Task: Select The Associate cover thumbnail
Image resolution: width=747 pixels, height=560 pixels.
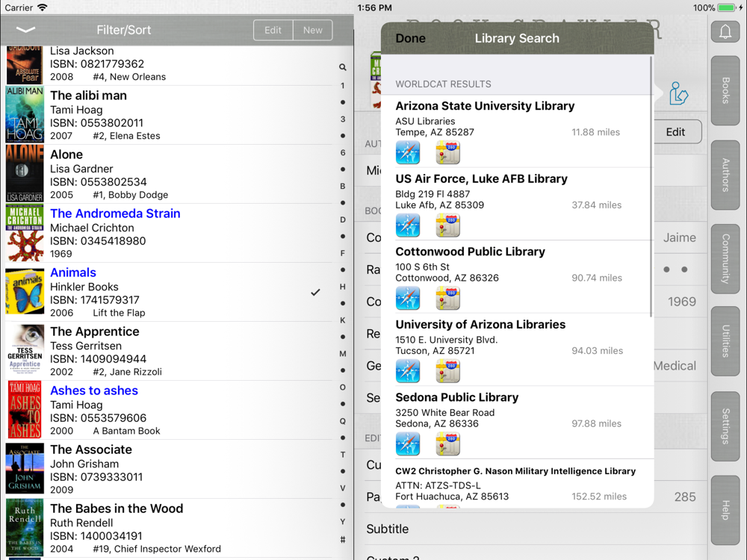Action: click(25, 469)
